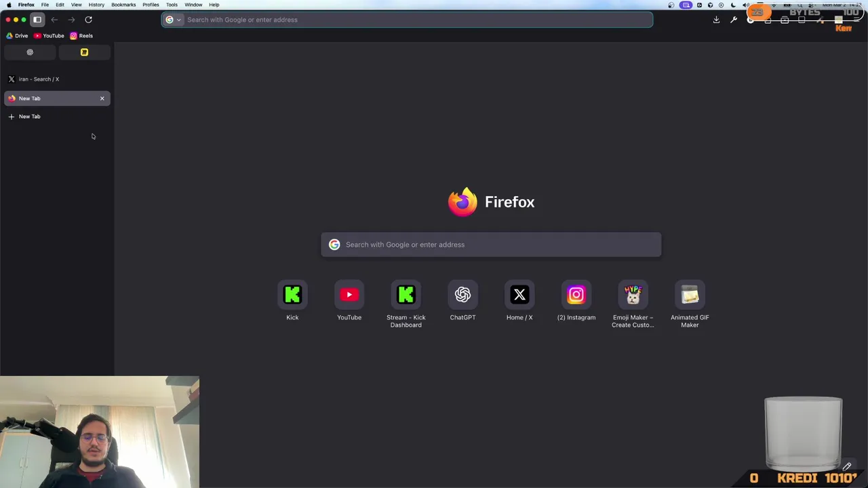The width and height of the screenshot is (868, 488).
Task: Select the pinned ChatGPT tab
Action: (30, 52)
